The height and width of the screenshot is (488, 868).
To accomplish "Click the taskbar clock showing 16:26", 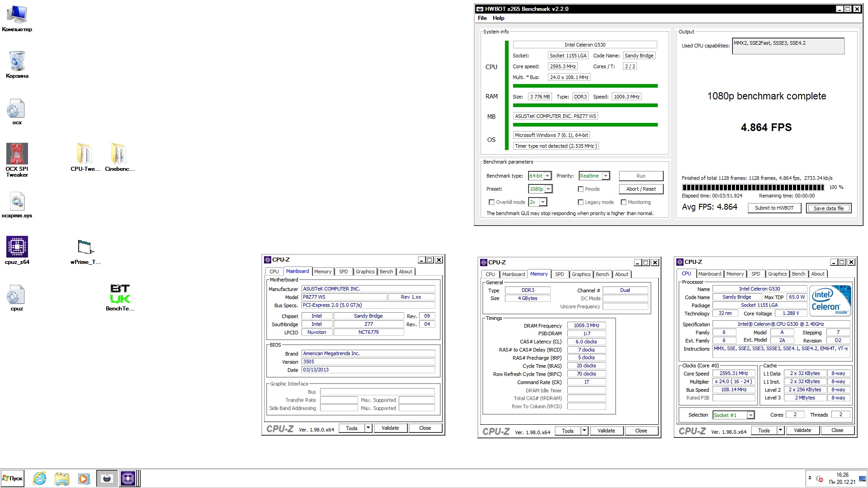I will coord(842,479).
